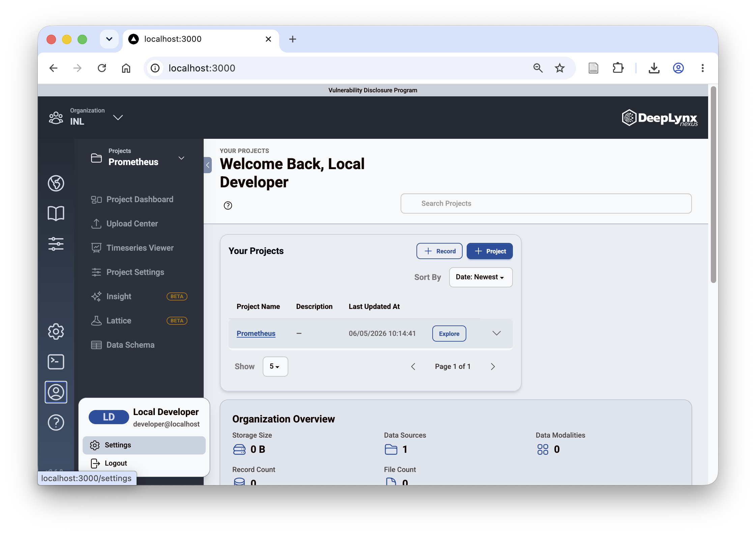Open browser tab search dropdown

click(109, 39)
